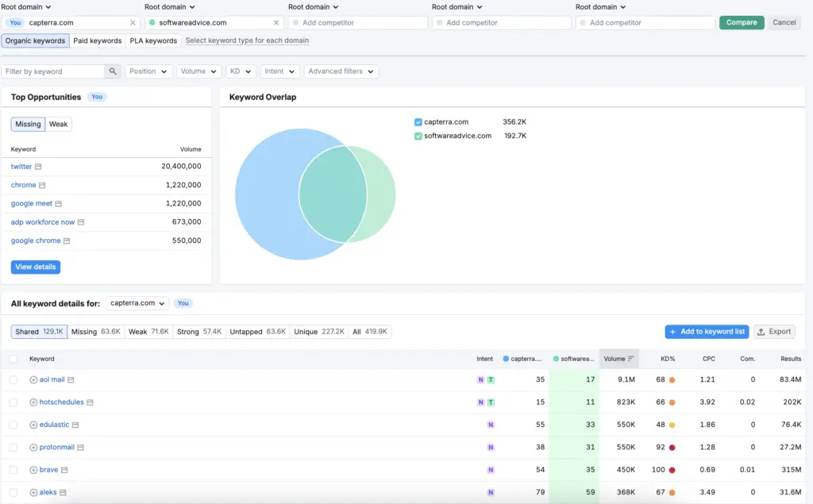Show Weak top opportunities
Screen dimensions: 813x504
58,125
